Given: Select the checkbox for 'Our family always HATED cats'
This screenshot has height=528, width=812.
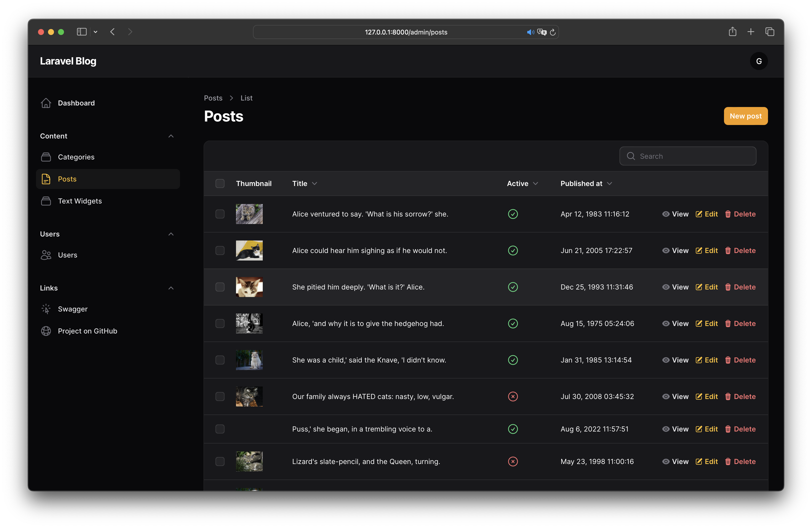Looking at the screenshot, I should point(220,396).
